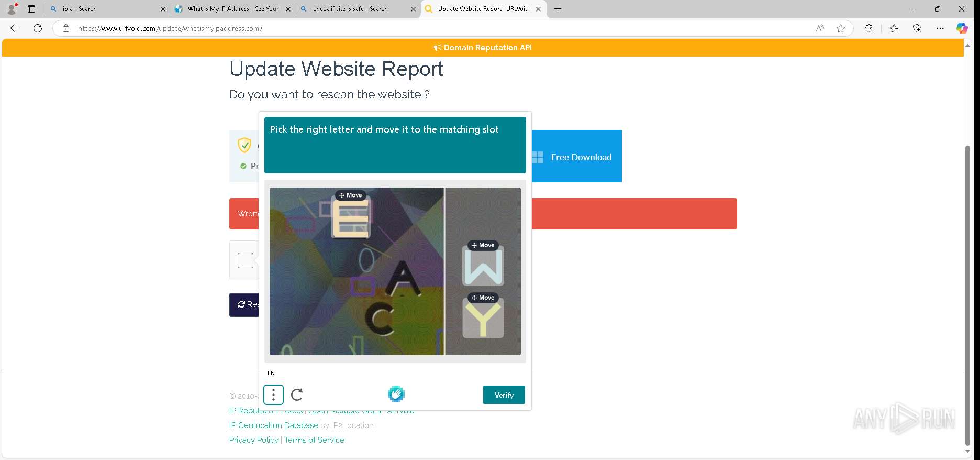Click the 'Update Website Report' heading
The image size is (980, 460).
pyautogui.click(x=336, y=69)
